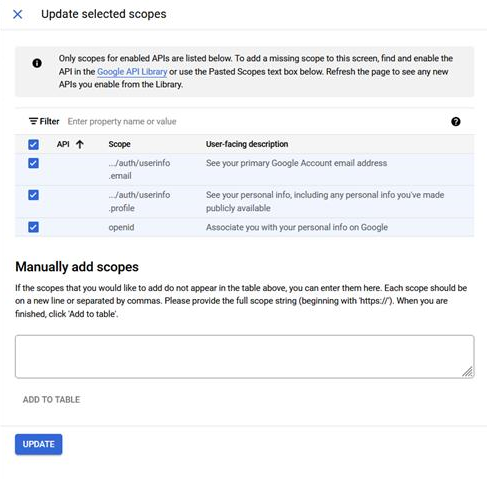Select the .../auth/userinfo.email scope text
The image size is (487, 479).
(139, 169)
